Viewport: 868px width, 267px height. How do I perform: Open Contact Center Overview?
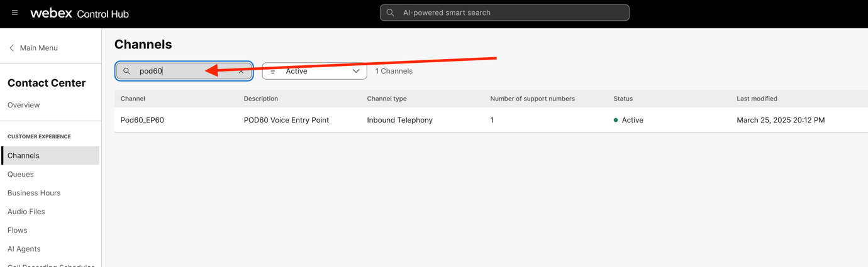(x=24, y=105)
